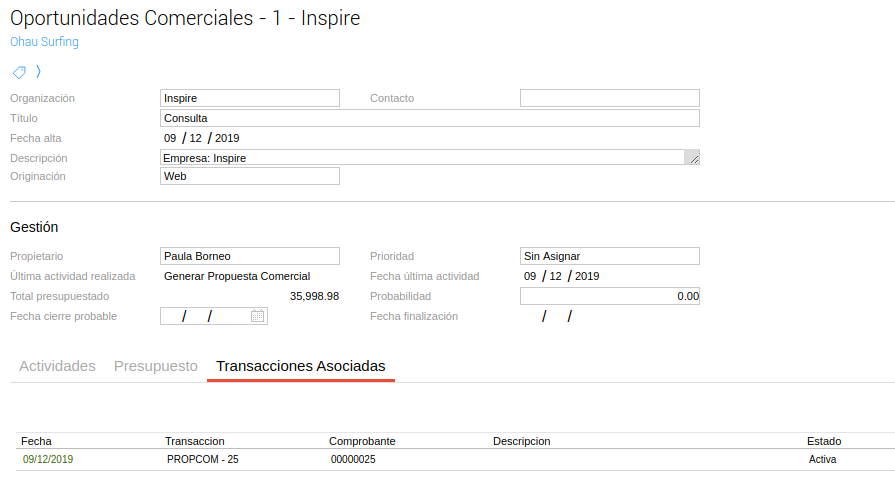The image size is (895, 487).
Task: Open calendar picker for Fecha cierre probable
Action: pos(258,316)
